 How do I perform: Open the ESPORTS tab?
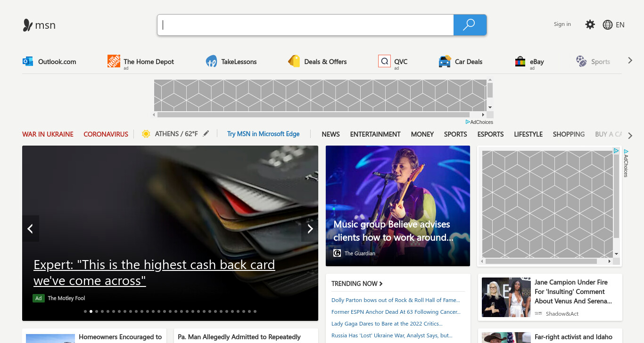490,134
